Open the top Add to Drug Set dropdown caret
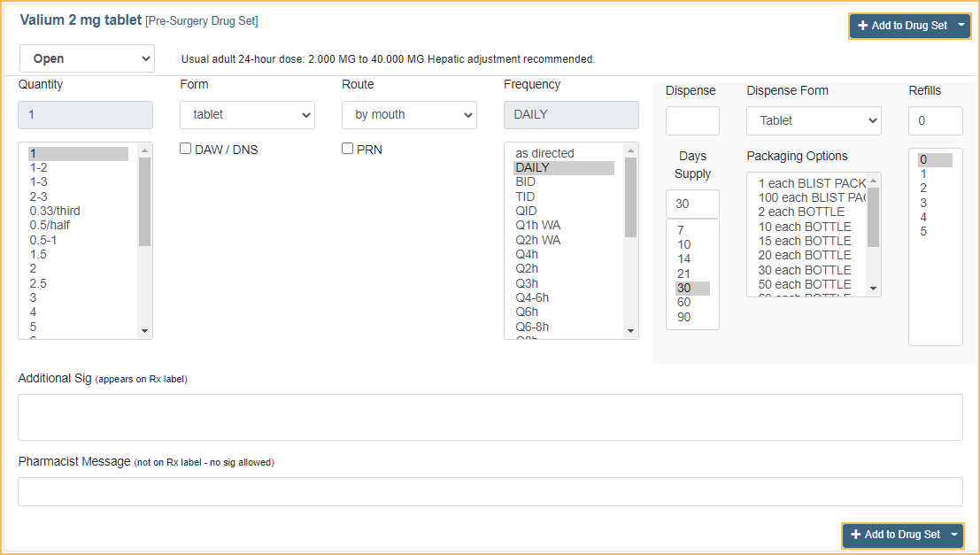The height and width of the screenshot is (555, 980). tap(961, 26)
